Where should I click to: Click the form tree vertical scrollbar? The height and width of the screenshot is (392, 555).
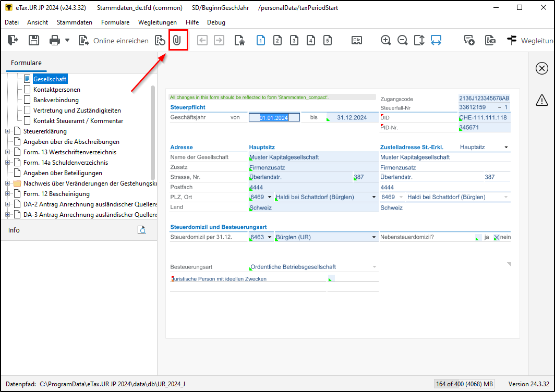coord(153,133)
